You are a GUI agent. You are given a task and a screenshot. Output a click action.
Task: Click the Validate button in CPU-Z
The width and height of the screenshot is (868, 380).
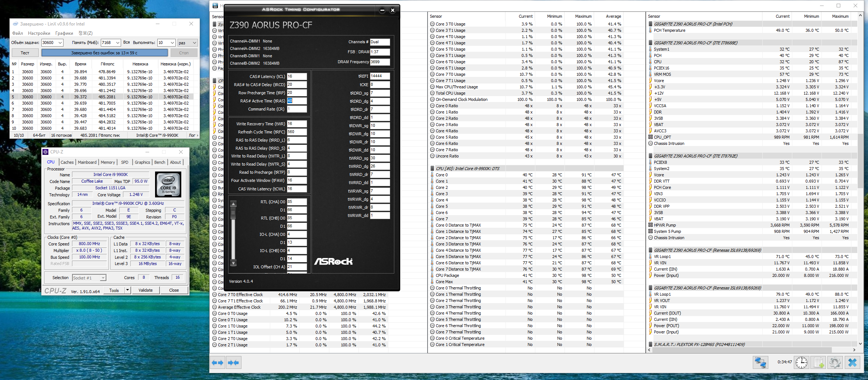click(145, 290)
